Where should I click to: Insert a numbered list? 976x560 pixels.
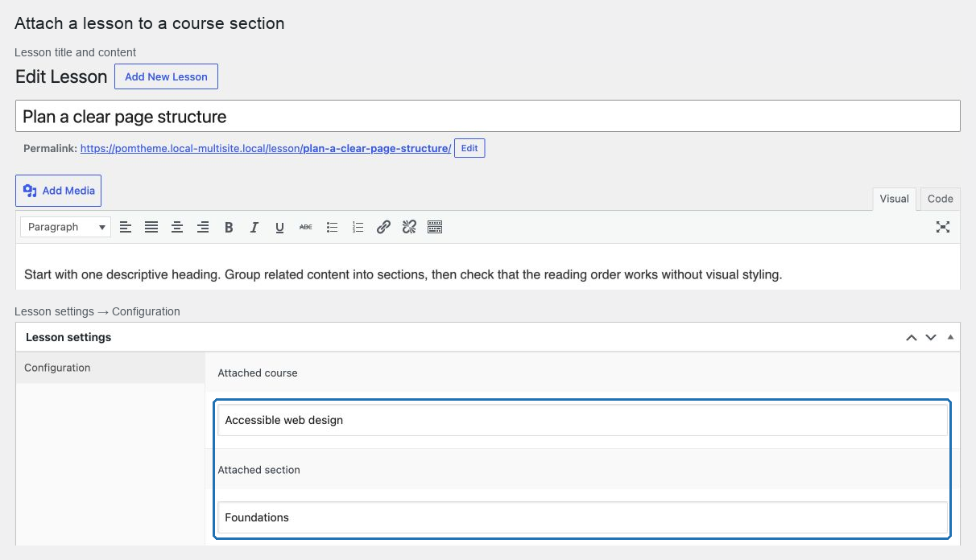pyautogui.click(x=358, y=227)
